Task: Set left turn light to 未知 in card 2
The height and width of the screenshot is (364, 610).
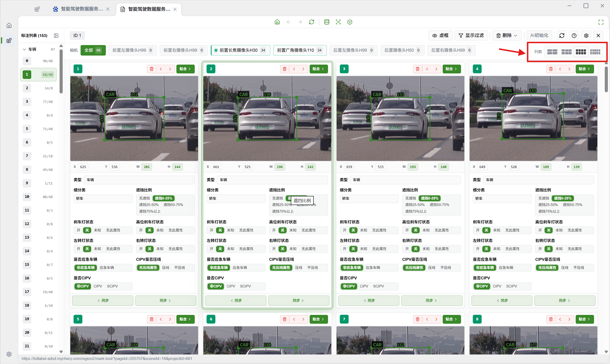Action: click(x=231, y=249)
